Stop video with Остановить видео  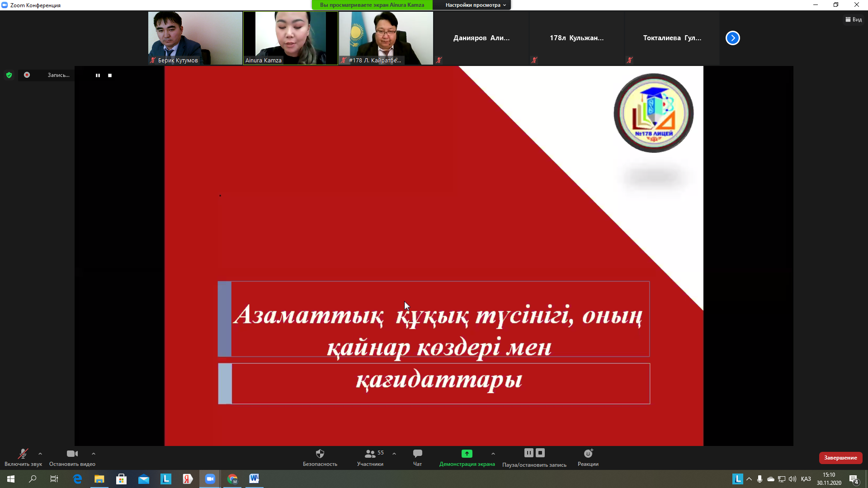tap(72, 454)
